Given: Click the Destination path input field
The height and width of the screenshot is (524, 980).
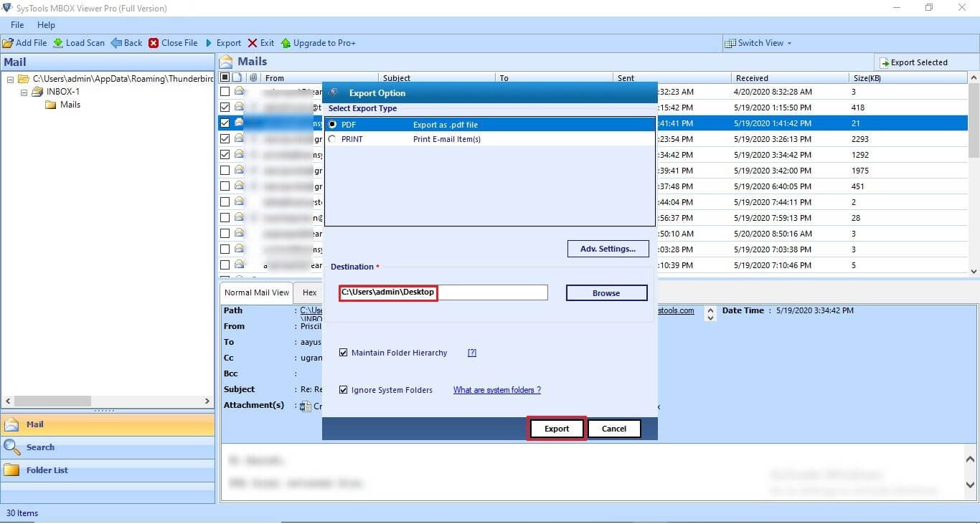Looking at the screenshot, I should click(x=443, y=292).
